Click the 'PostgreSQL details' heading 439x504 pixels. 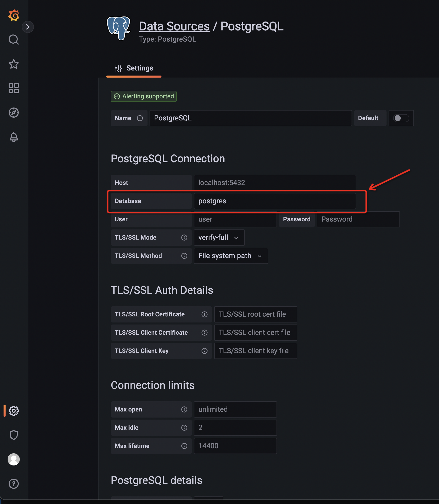157,480
